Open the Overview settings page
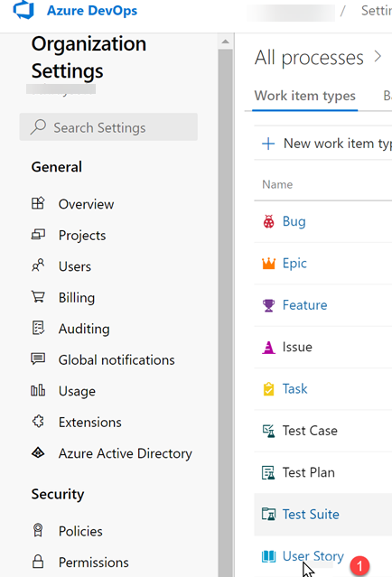Screen dimensions: 392x577 click(x=86, y=204)
